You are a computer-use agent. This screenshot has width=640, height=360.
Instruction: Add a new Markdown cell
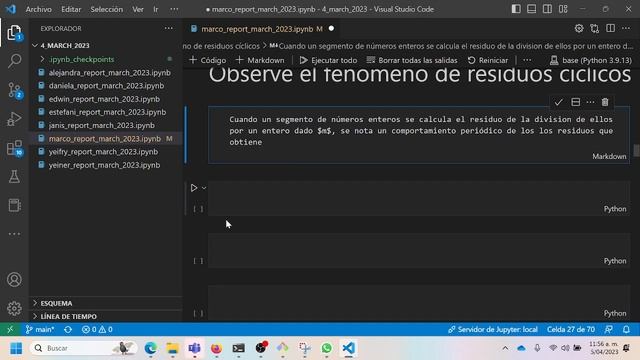pos(260,60)
